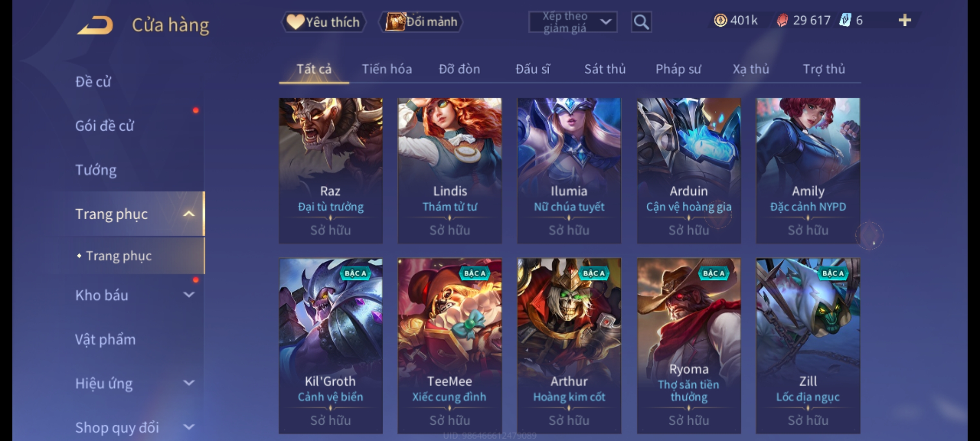Open the Xếp theo giảm giá sort dropdown
This screenshot has width=980, height=441.
click(572, 22)
